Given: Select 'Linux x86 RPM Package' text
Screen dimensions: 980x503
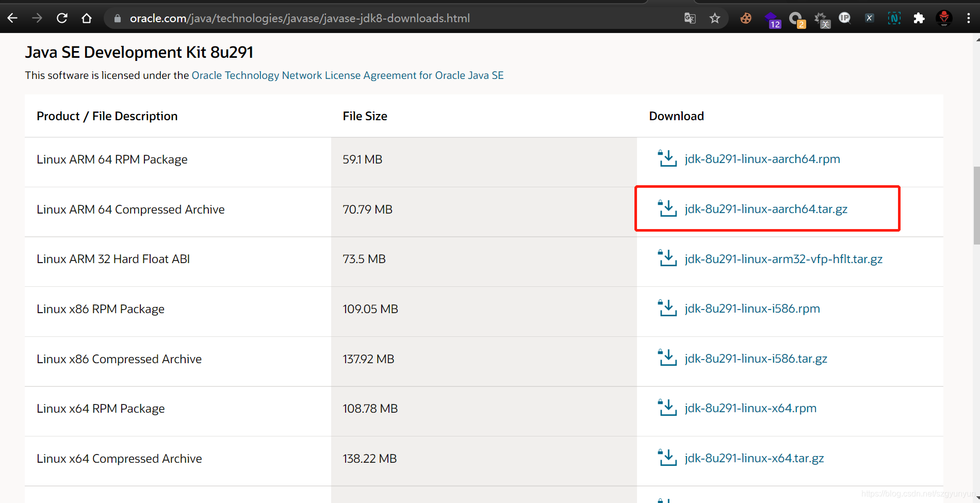Looking at the screenshot, I should point(101,309).
